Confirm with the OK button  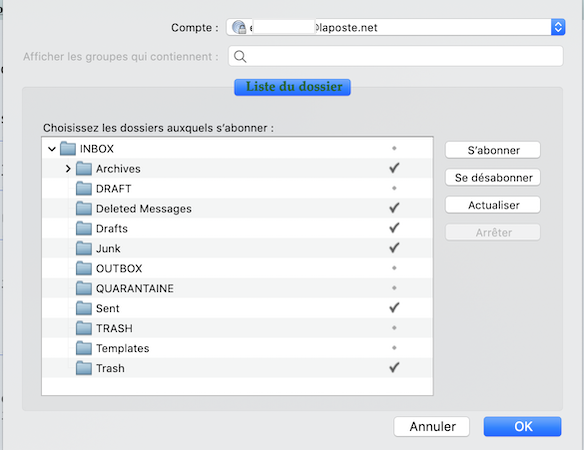tap(523, 427)
